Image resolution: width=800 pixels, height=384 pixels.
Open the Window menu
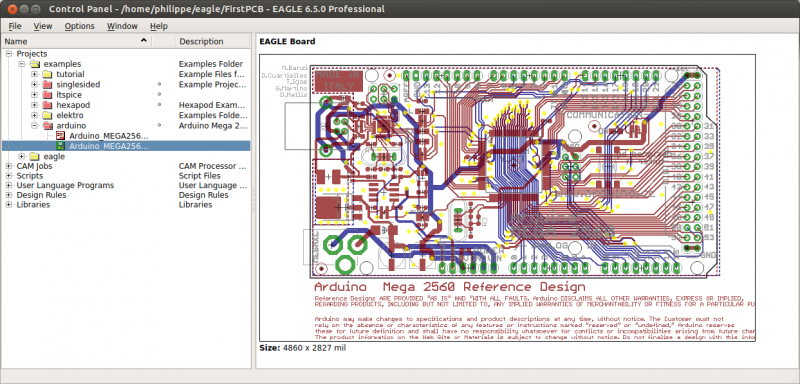[x=122, y=26]
